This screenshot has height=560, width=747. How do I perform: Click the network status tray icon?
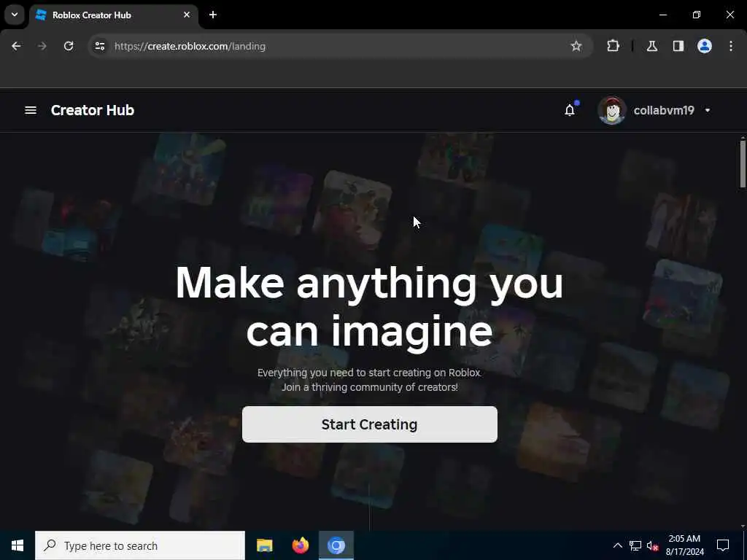pos(635,545)
